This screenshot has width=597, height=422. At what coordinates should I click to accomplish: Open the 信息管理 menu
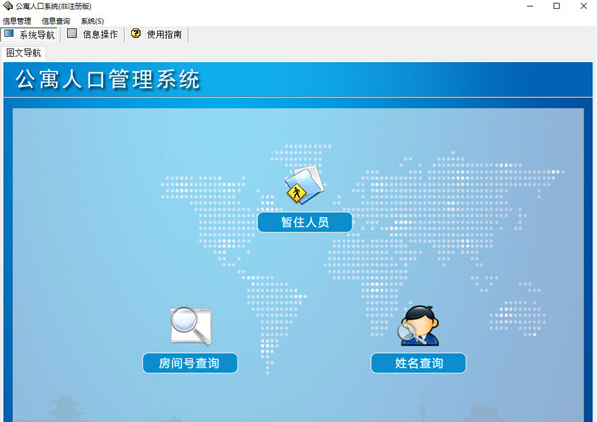tap(17, 21)
